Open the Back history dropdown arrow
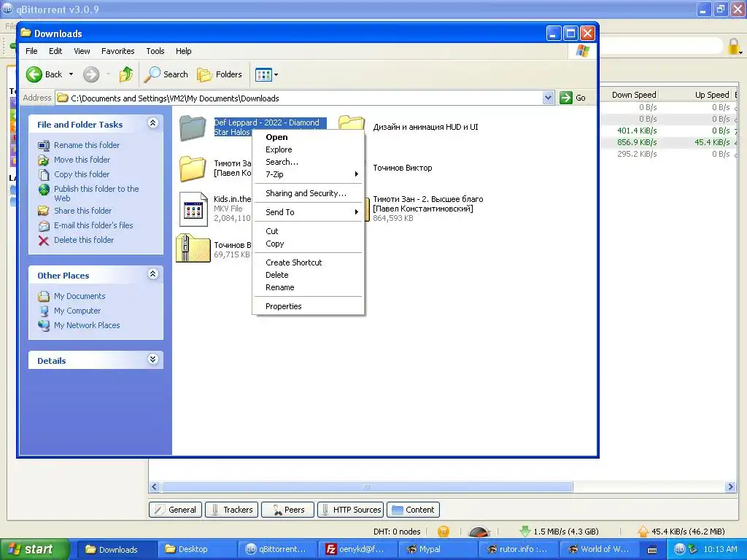 (x=71, y=74)
